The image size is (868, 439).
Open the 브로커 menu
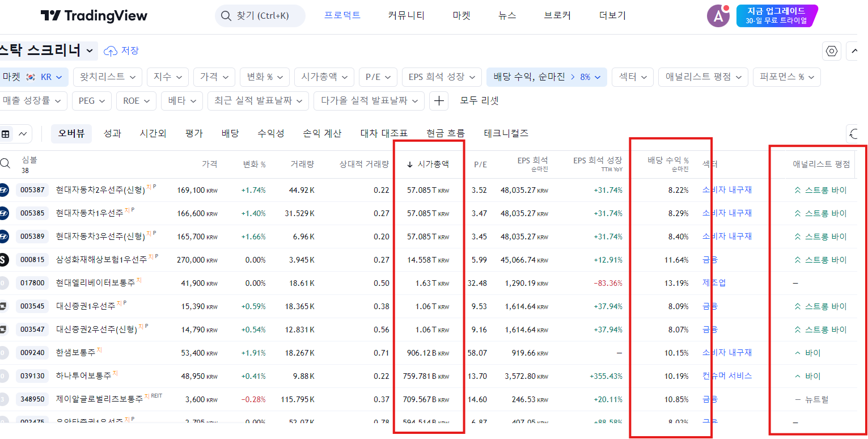(x=557, y=15)
